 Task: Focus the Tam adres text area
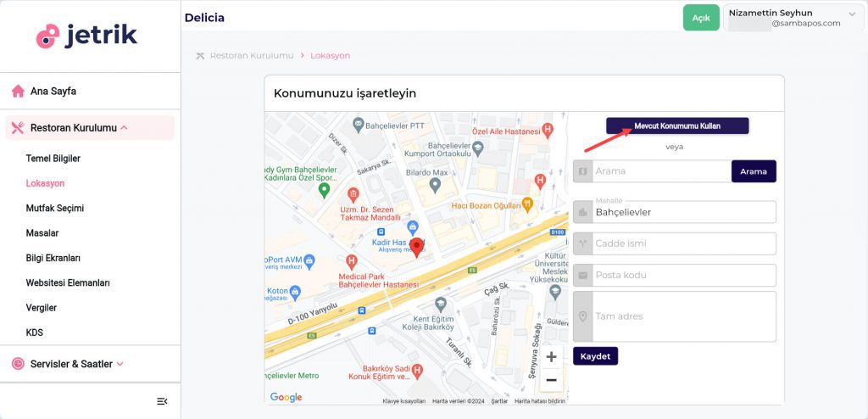tap(683, 316)
